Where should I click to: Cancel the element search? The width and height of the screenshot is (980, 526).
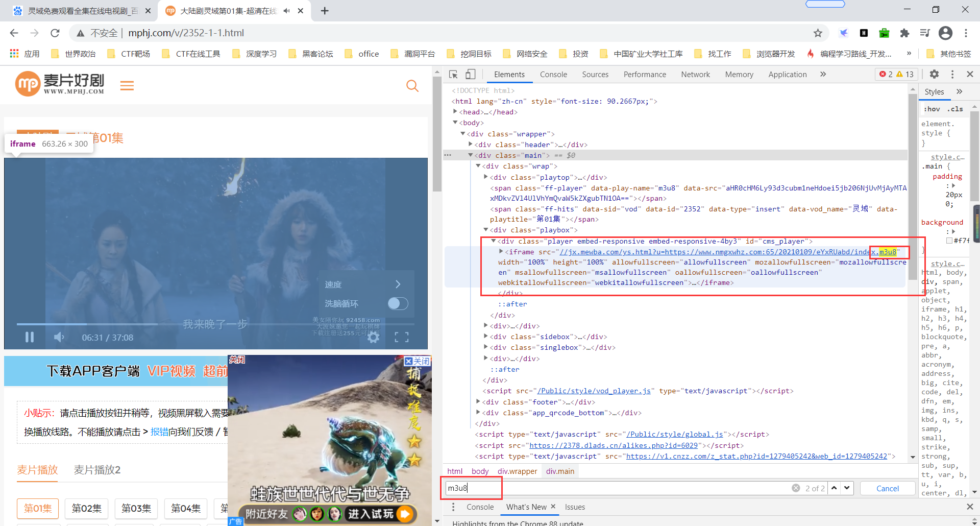pyautogui.click(x=888, y=489)
